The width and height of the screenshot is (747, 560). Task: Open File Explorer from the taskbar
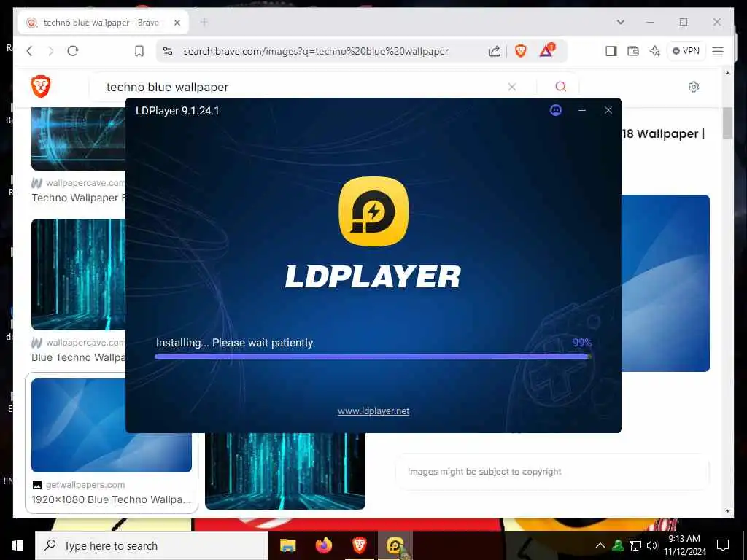pyautogui.click(x=287, y=545)
